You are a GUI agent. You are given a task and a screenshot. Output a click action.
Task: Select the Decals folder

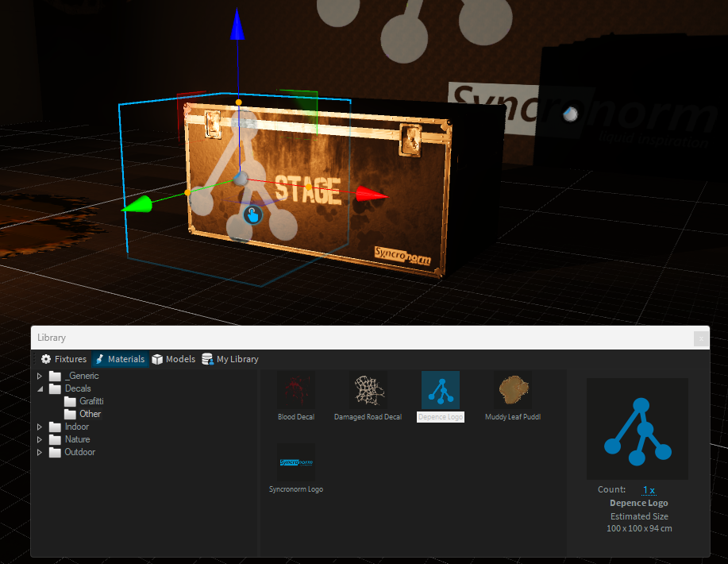[70, 388]
